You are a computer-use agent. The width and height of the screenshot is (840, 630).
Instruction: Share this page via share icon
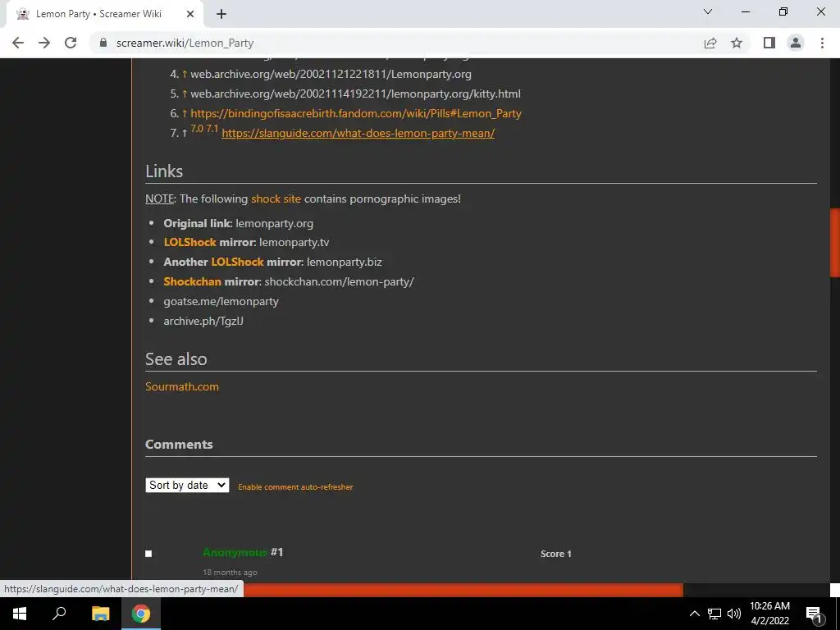710,43
